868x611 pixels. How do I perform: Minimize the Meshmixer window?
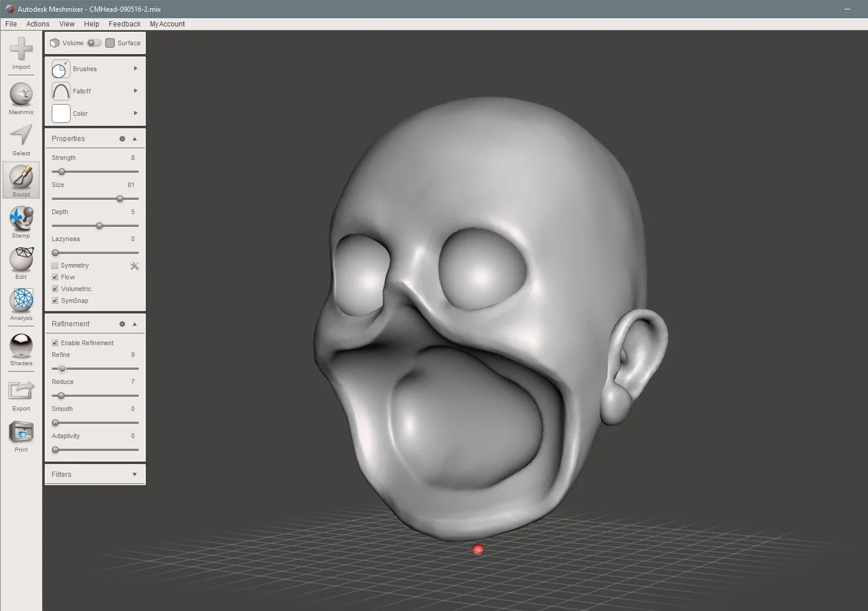point(847,9)
